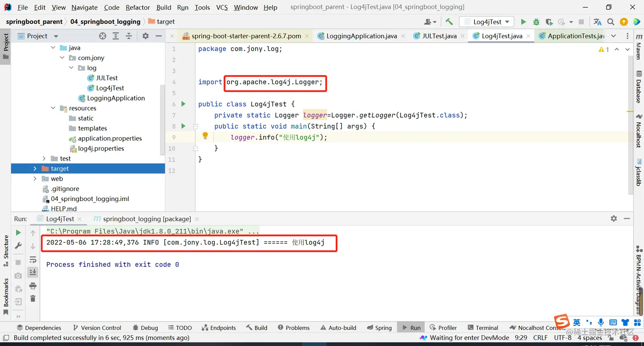
Task: Open the Translate icon in the toolbar
Action: point(598,22)
